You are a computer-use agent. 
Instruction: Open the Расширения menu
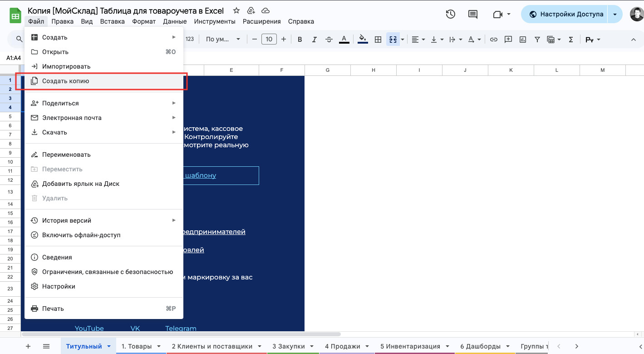(262, 21)
